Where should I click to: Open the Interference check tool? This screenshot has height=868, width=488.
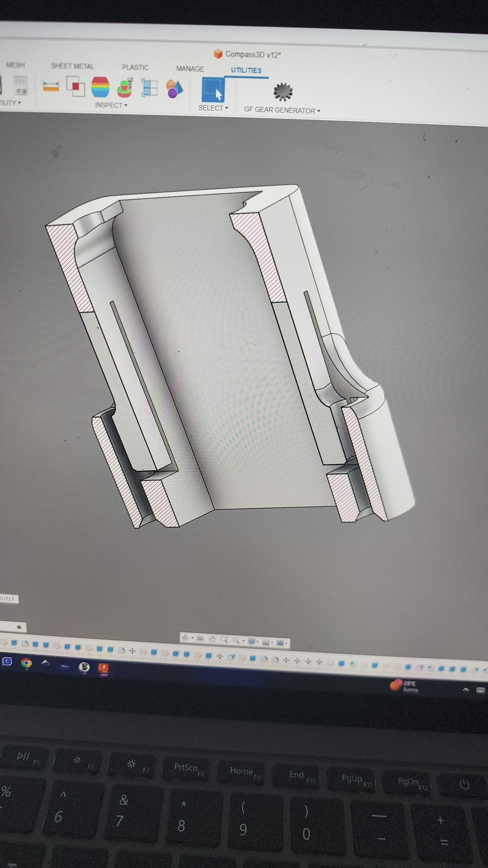75,86
